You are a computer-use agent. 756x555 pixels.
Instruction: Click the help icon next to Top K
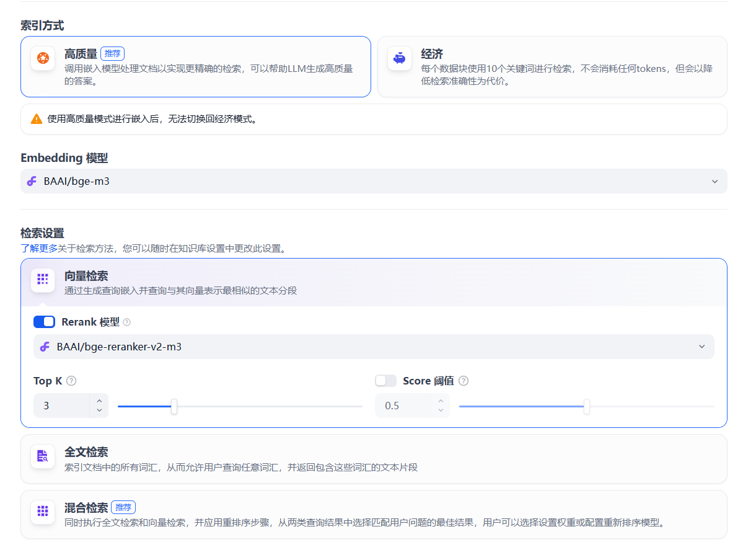coord(71,381)
